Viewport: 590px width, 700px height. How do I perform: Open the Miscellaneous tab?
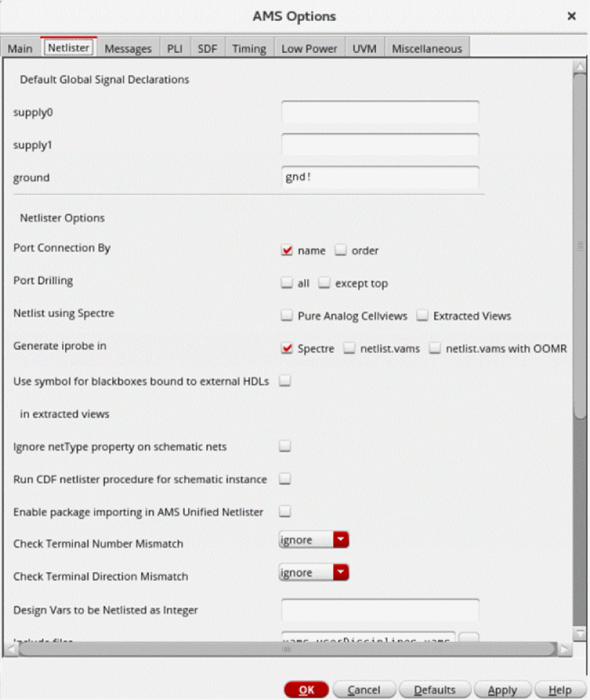pos(427,48)
